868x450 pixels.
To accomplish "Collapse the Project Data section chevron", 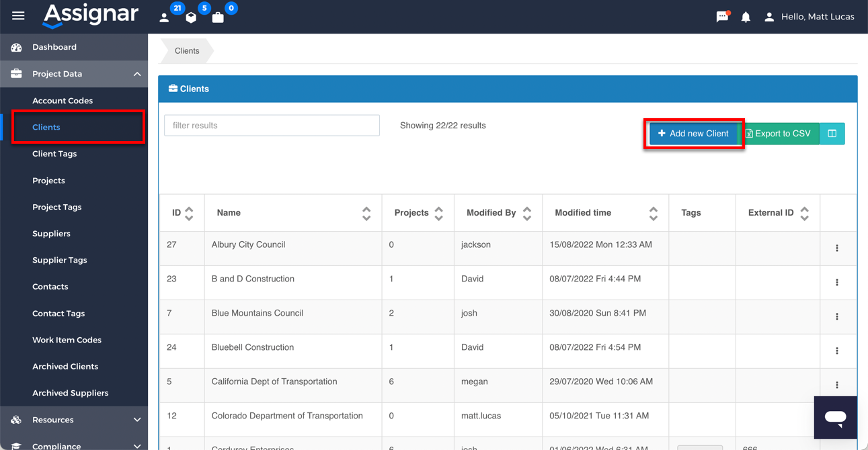I will coord(137,74).
